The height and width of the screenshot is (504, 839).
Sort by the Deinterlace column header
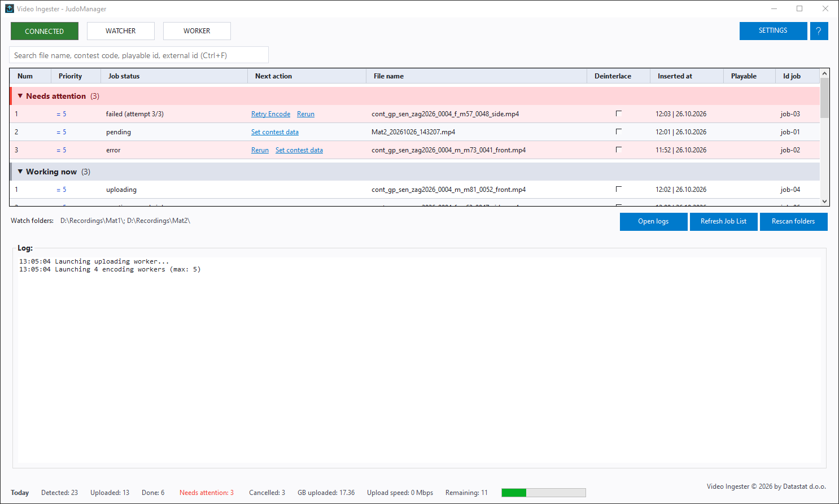(618, 76)
